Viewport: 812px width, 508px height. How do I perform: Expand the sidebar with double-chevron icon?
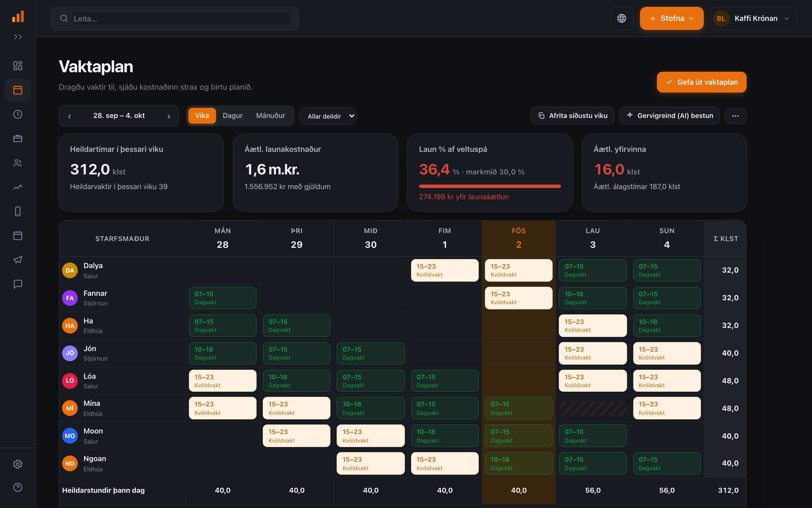pyautogui.click(x=18, y=37)
